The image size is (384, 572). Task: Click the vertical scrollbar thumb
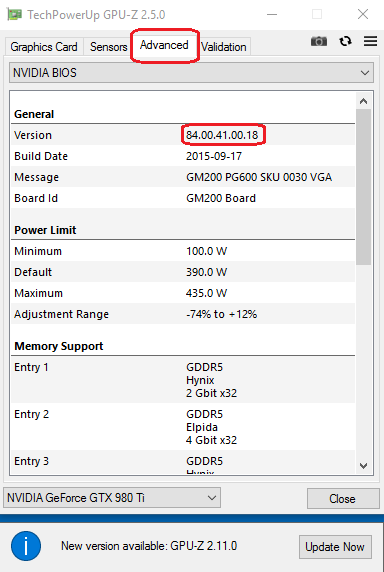(363, 187)
